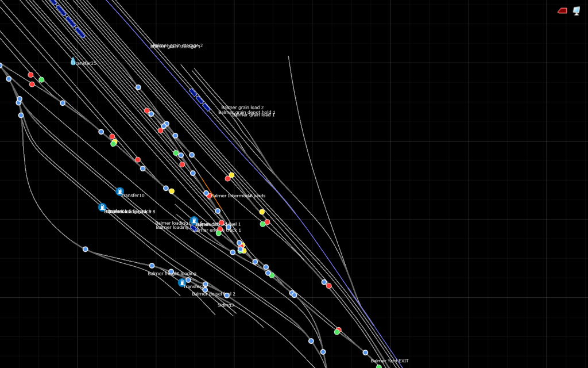Screen dimensions: 588x368
Task: Click the blue train cars near Balmer grain load
Action: [199, 99]
